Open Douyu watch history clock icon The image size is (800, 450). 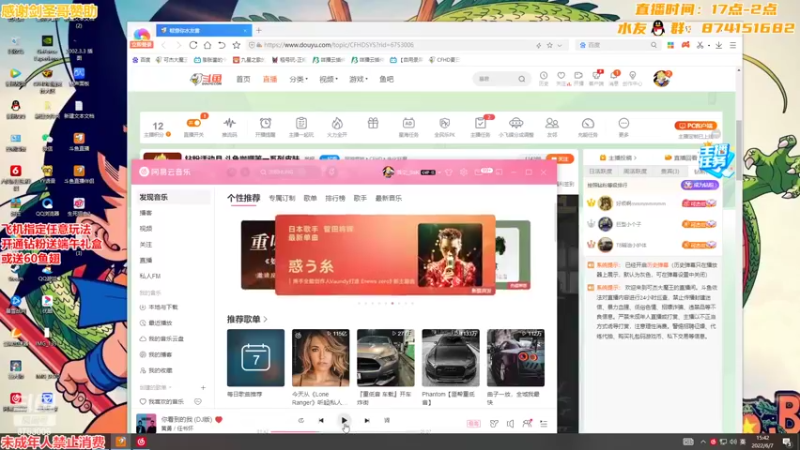[544, 76]
